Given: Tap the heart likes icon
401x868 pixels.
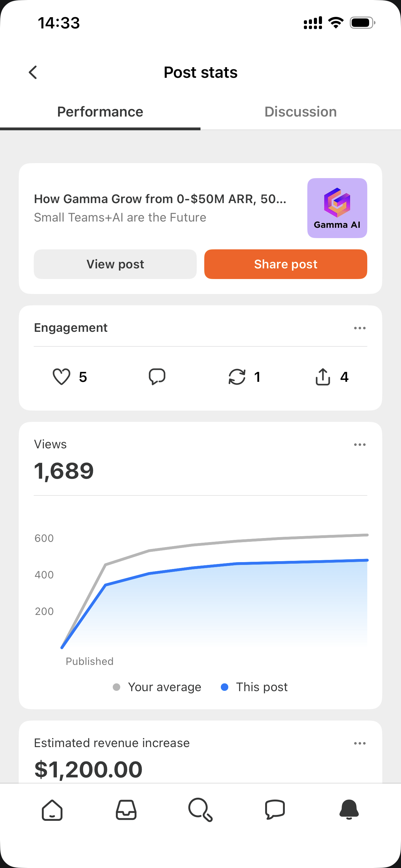Looking at the screenshot, I should [62, 377].
